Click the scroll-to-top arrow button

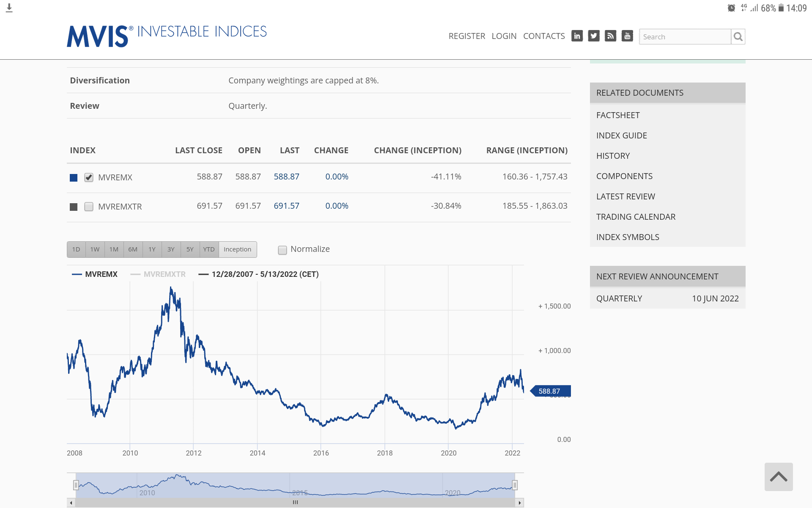pyautogui.click(x=779, y=477)
